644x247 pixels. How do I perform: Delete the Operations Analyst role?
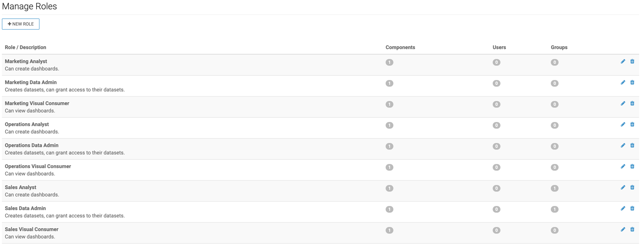[632, 125]
